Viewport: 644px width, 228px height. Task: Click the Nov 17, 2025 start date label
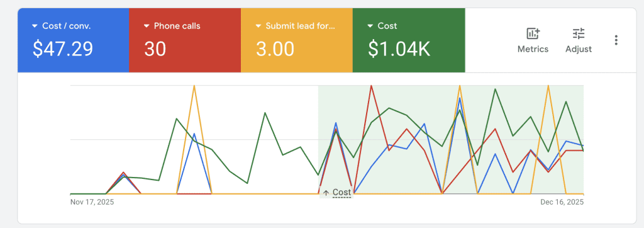coord(92,202)
